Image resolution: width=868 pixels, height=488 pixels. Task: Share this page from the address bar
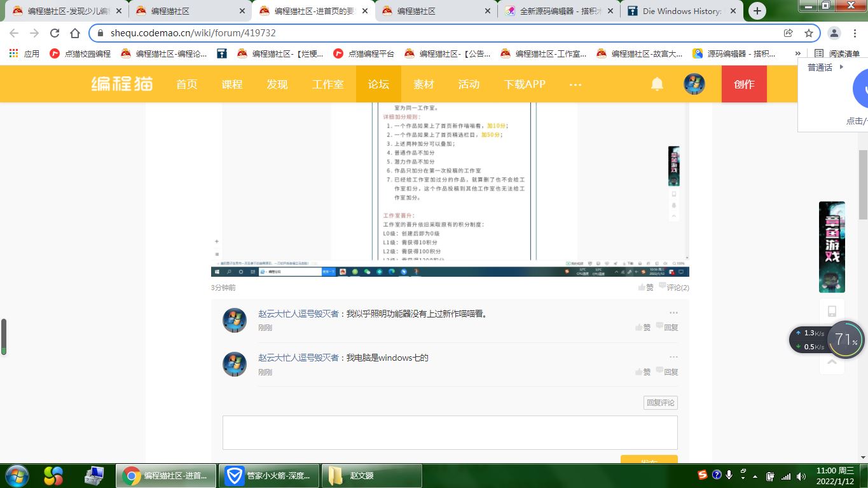pos(789,33)
